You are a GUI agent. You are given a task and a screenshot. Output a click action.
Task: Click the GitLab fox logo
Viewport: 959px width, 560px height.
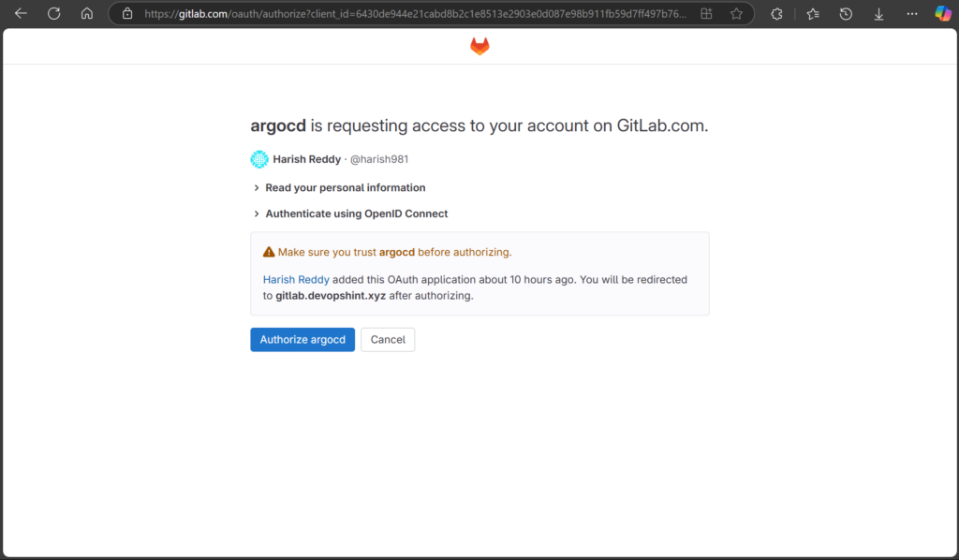click(x=479, y=46)
